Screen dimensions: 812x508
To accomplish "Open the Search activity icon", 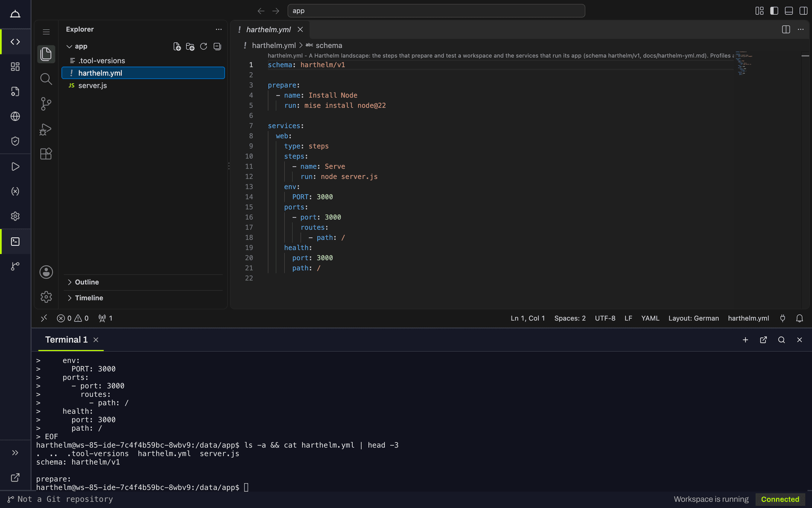I will (x=46, y=79).
